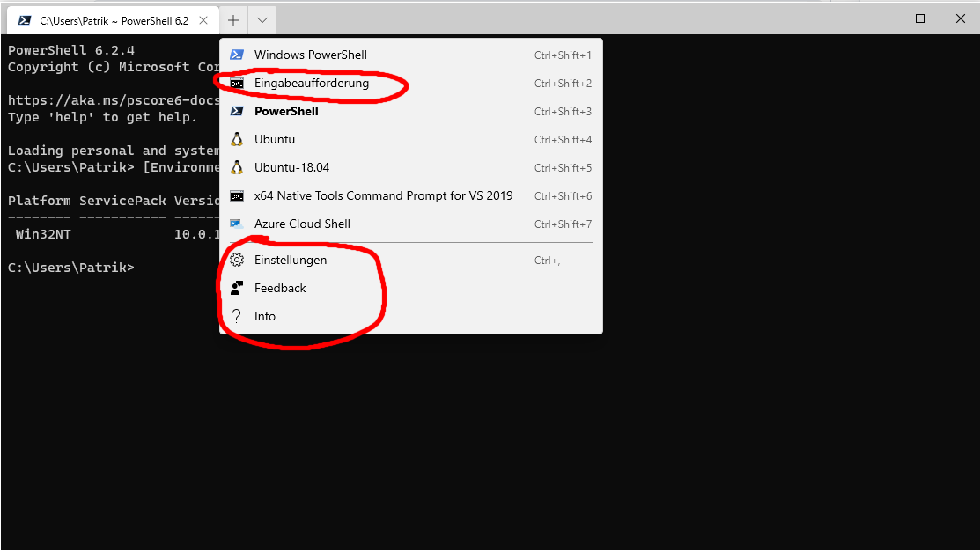
Task: Close the PowerShell 6.2 tab
Action: (203, 20)
